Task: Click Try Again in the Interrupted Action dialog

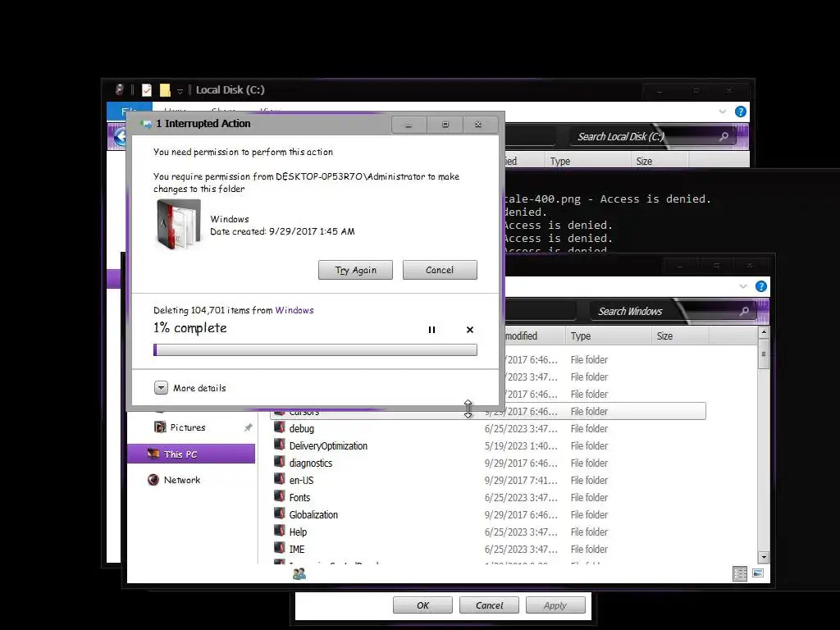Action: point(355,270)
